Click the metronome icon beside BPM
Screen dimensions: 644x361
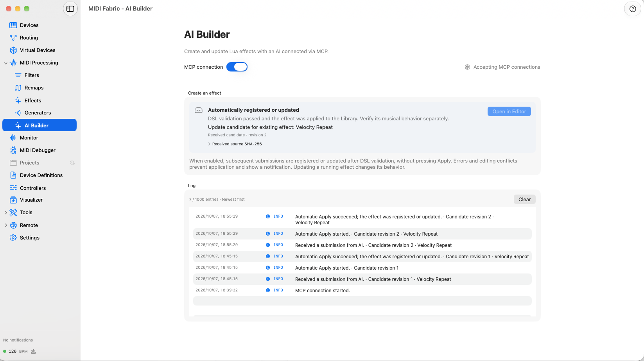tap(34, 351)
